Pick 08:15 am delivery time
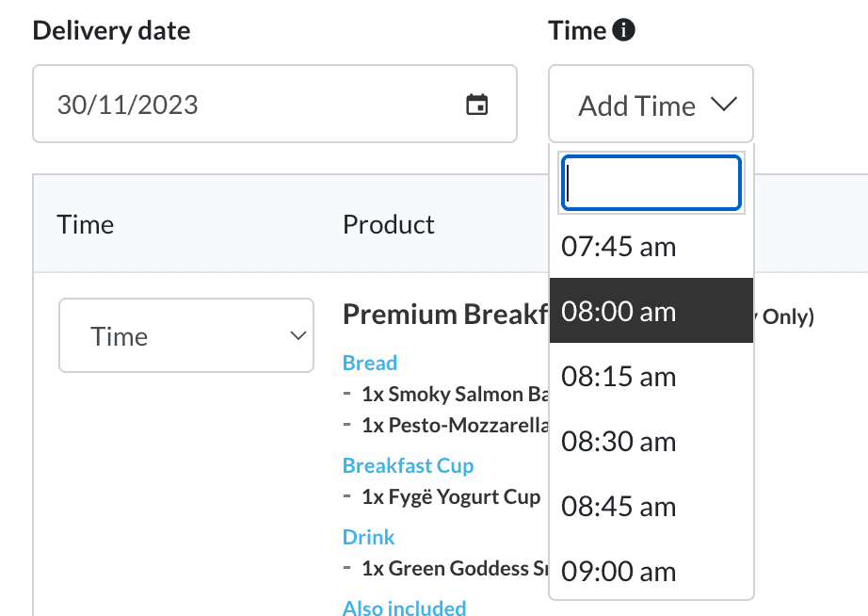The width and height of the screenshot is (868, 616). tap(619, 377)
